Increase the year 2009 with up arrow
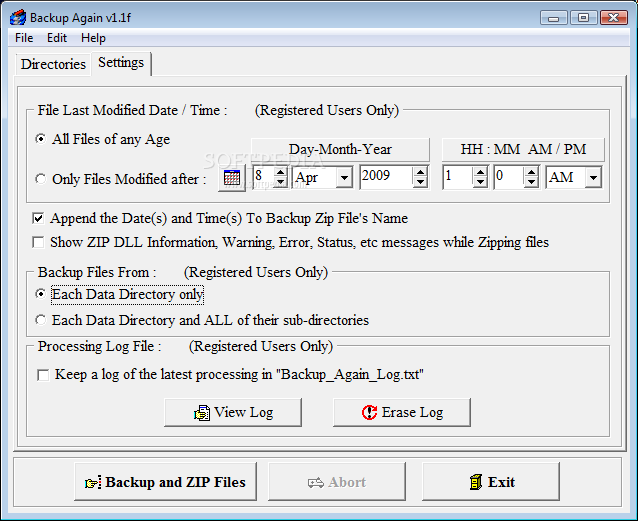Viewport: 638px width, 521px height. point(420,173)
